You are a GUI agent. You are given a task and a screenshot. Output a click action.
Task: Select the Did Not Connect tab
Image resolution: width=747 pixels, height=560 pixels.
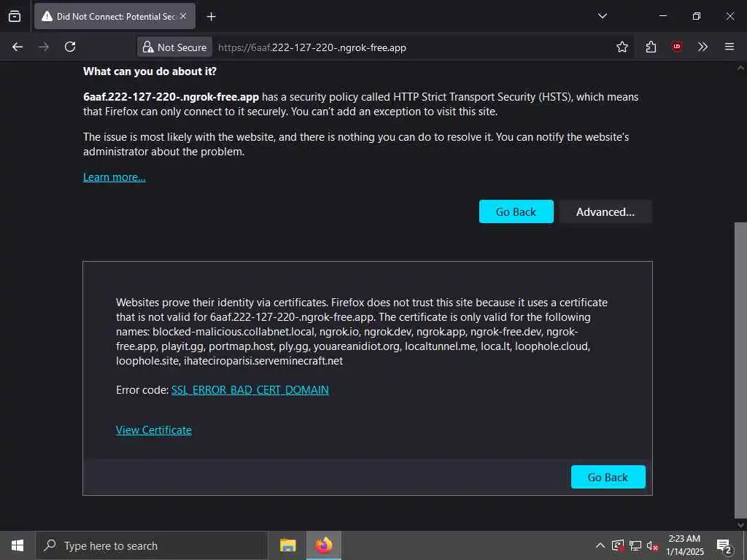[115, 16]
